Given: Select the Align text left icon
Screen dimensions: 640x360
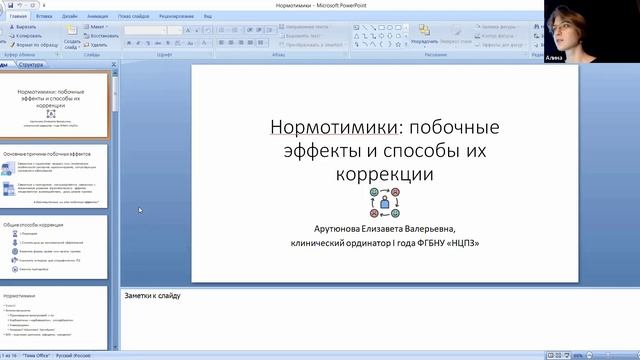Looking at the screenshot, I should (221, 42).
